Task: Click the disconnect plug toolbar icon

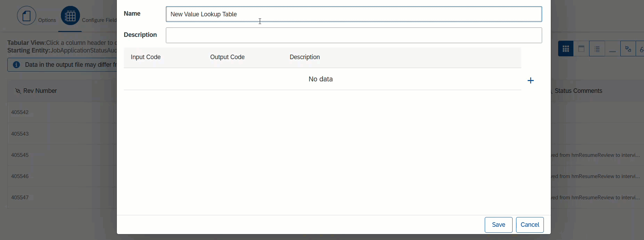Action: tap(628, 49)
